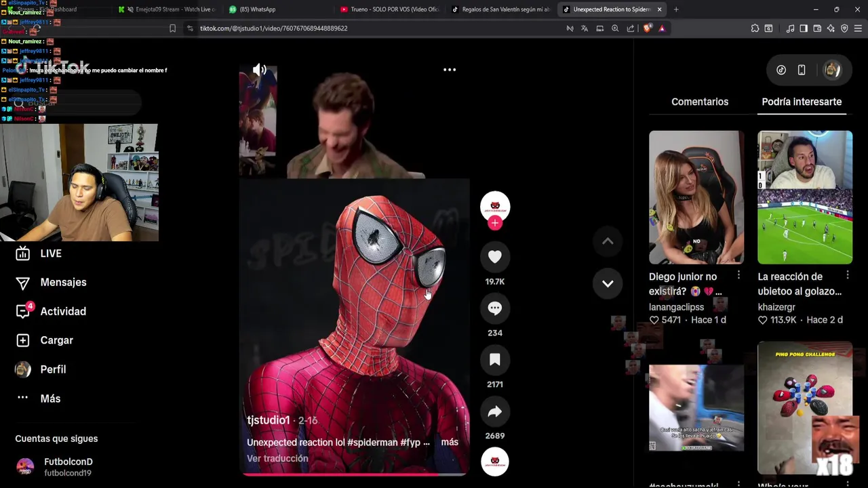Switch to Regalos de San Valentín tab
This screenshot has width=868, height=488.
[500, 9]
